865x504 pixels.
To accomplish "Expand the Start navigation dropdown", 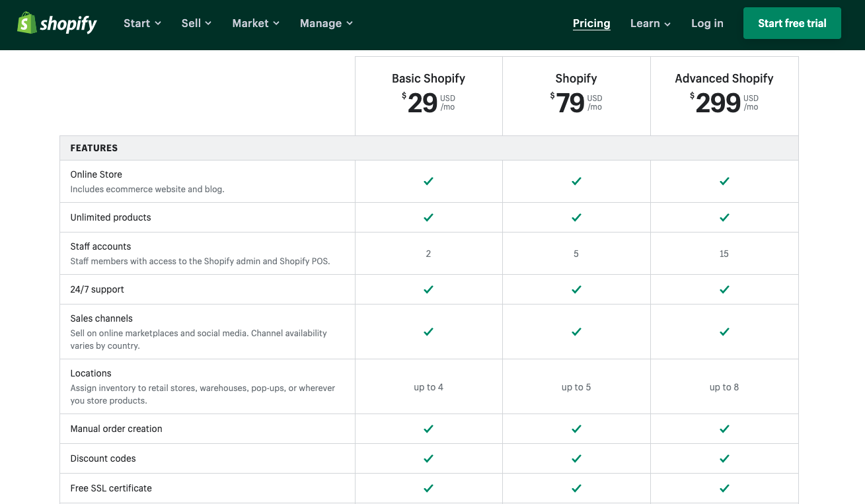I will [x=141, y=23].
